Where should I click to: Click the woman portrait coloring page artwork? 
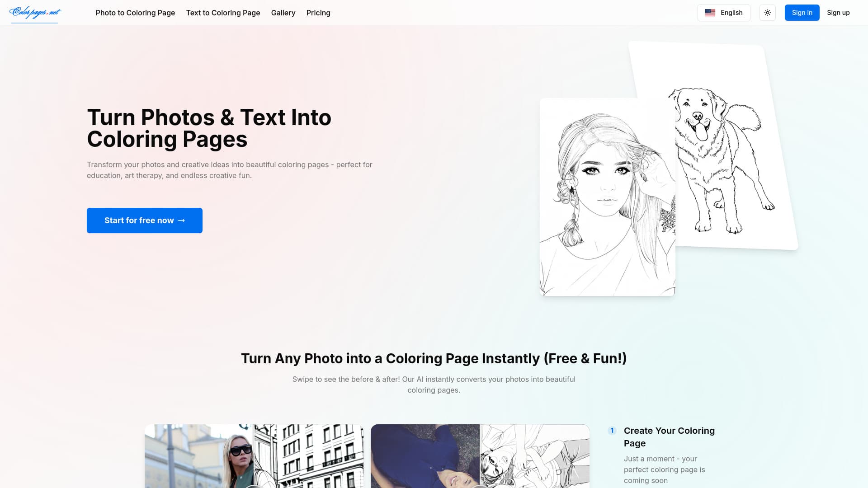coord(607,197)
